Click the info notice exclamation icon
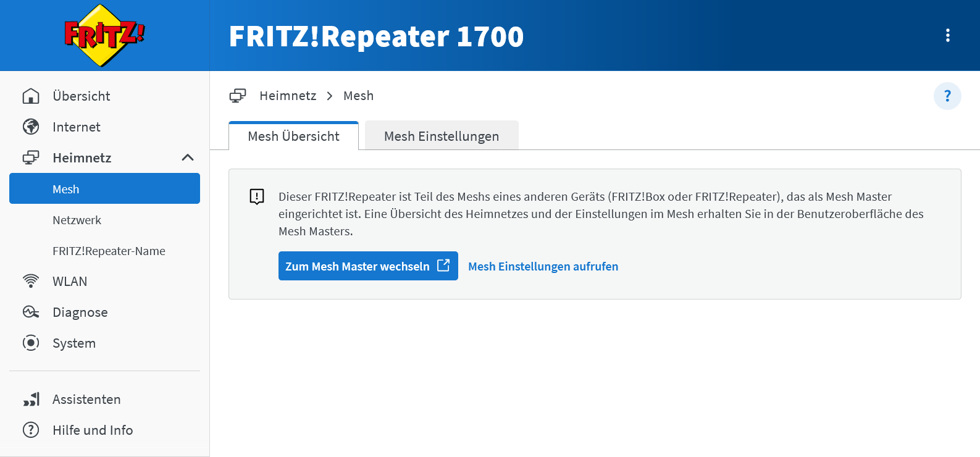Image resolution: width=980 pixels, height=457 pixels. click(257, 197)
